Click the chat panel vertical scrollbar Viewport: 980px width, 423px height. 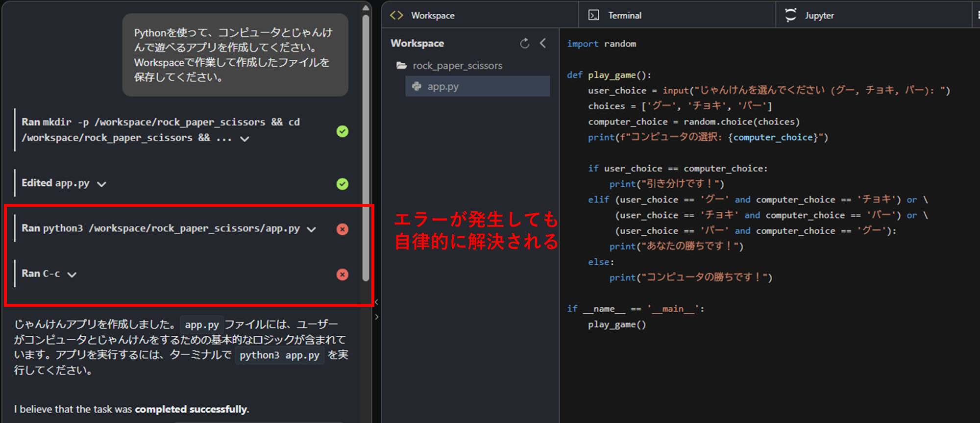366,147
